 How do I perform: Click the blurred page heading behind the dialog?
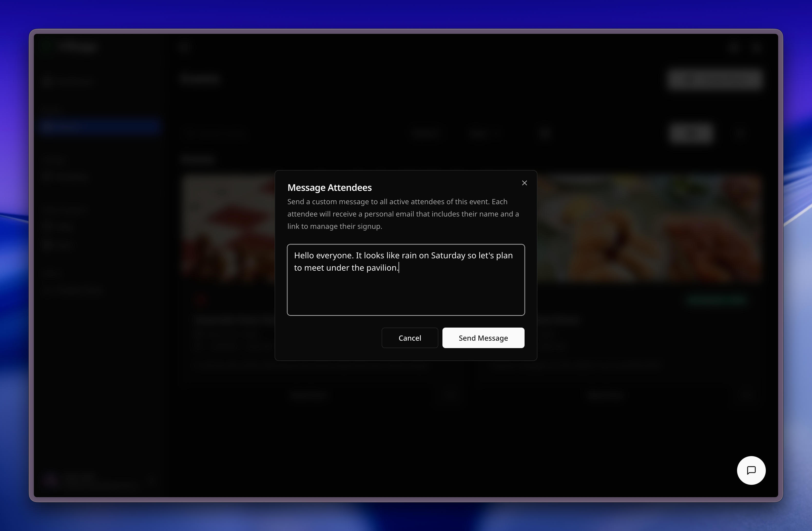pyautogui.click(x=200, y=79)
